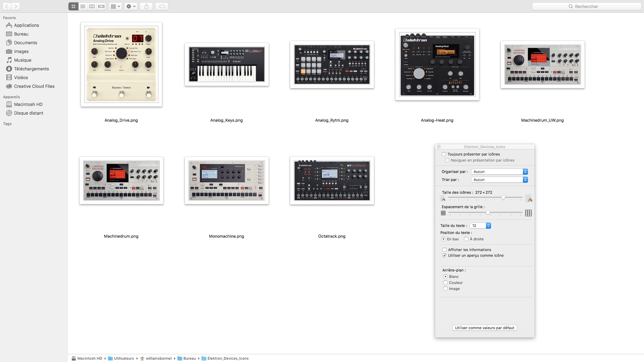This screenshot has height=362, width=644.
Task: Check Afficher les informations option
Action: tap(444, 250)
